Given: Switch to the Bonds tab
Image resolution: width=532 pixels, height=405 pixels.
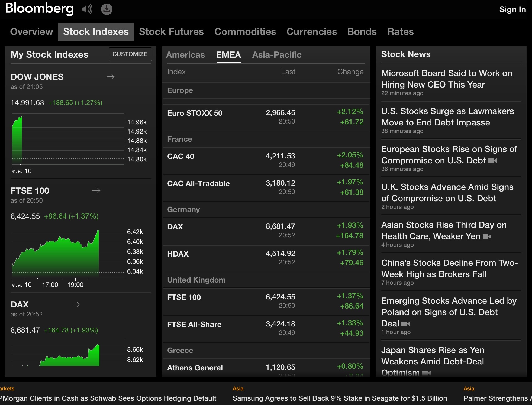Looking at the screenshot, I should [x=362, y=32].
